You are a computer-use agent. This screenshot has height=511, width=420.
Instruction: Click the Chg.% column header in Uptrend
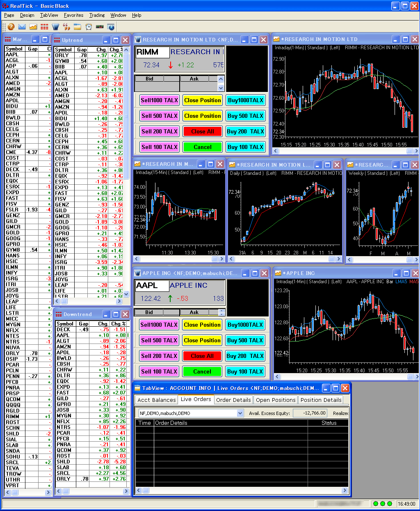tap(116, 49)
